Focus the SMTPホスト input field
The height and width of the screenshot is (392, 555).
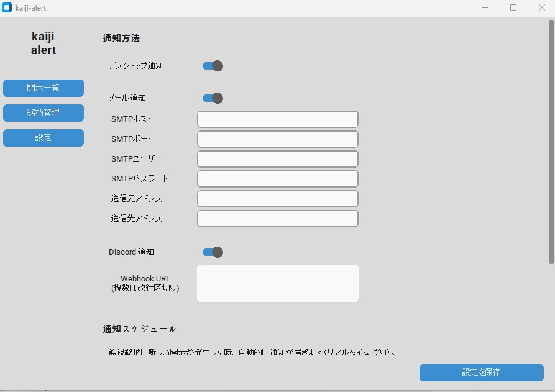[x=277, y=119]
